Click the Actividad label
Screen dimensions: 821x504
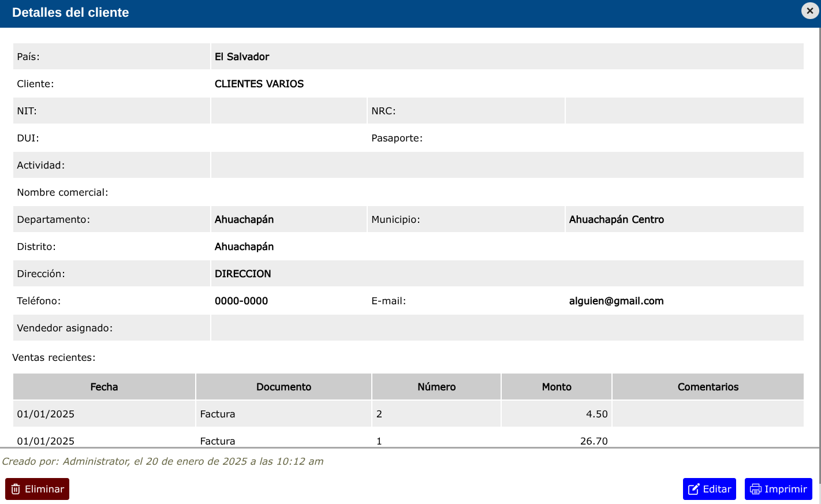point(40,165)
